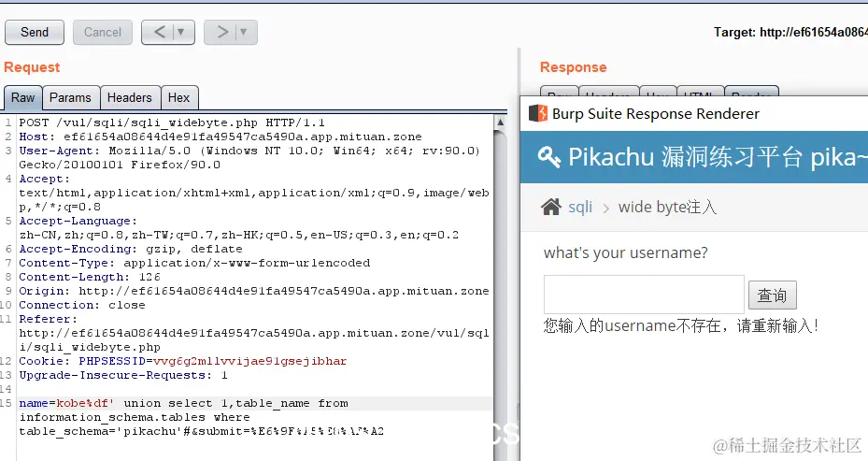This screenshot has height=461, width=868.
Task: Click the 'wide byte注入' breadcrumb text
Action: 667,208
